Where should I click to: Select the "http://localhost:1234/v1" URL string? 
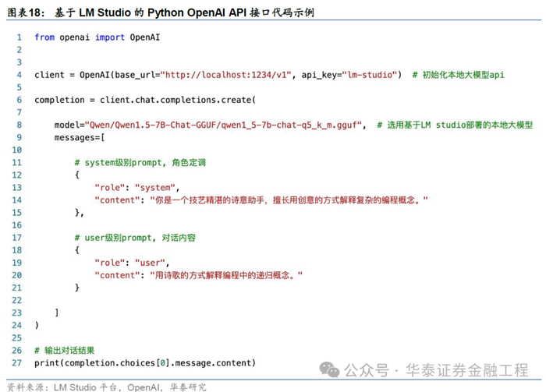[x=225, y=75]
